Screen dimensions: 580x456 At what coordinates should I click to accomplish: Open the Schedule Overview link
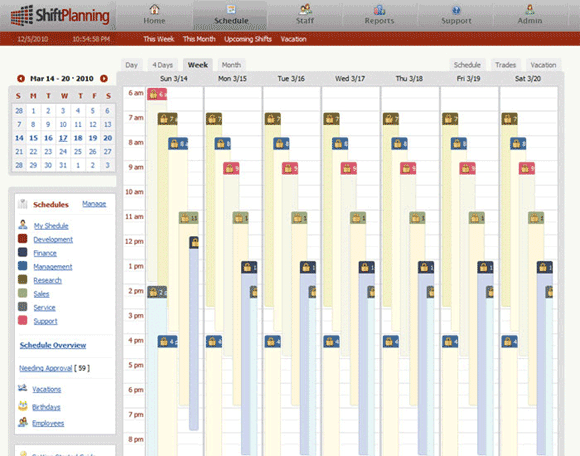click(x=53, y=345)
